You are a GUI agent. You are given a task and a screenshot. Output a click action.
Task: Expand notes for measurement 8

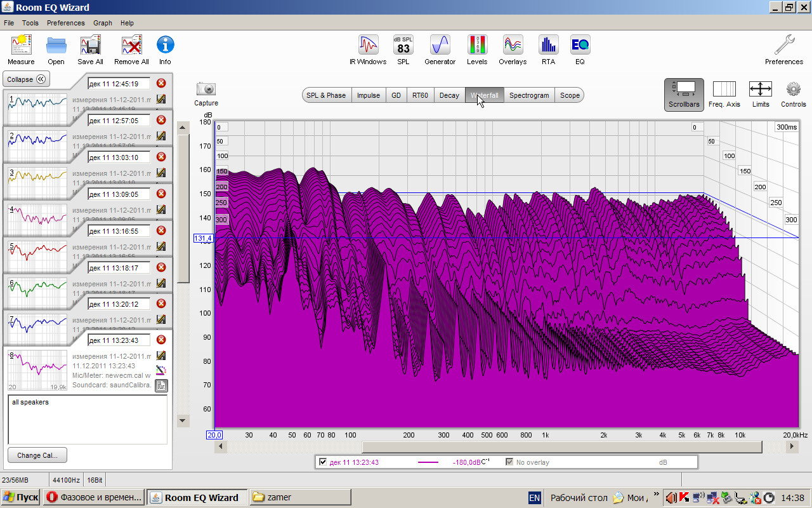[161, 385]
